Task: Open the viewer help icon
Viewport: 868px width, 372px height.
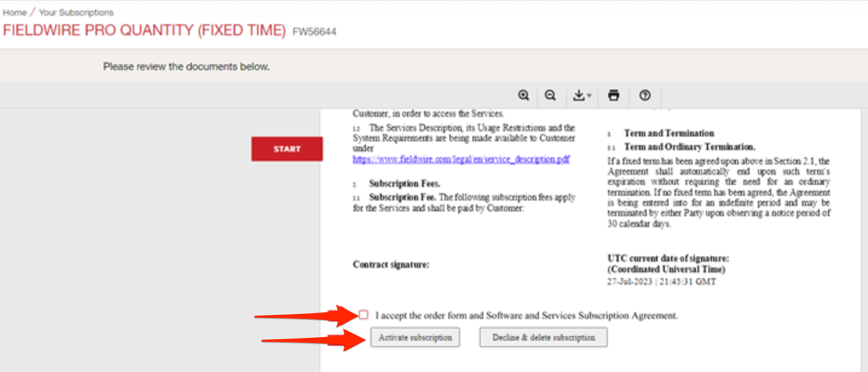Action: point(645,95)
